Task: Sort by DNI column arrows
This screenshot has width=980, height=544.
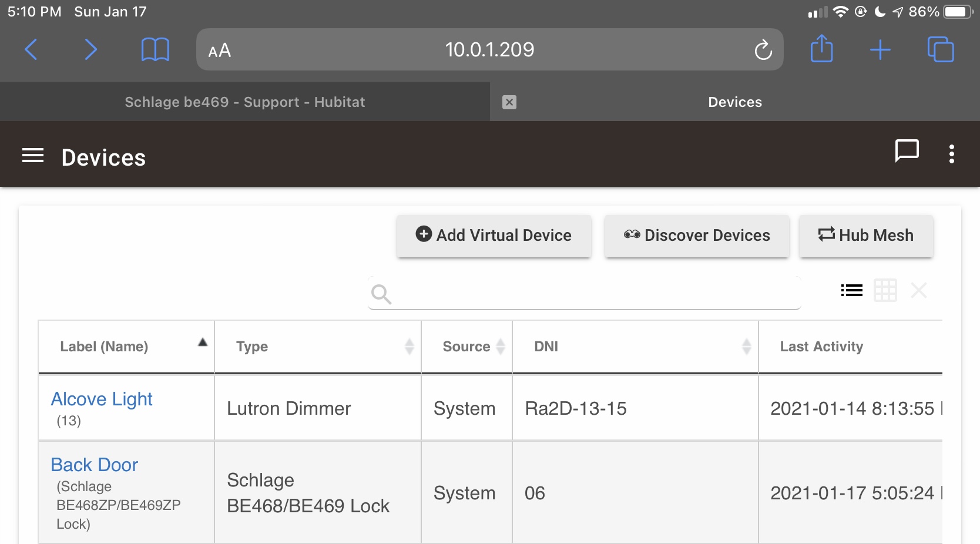Action: tap(747, 347)
